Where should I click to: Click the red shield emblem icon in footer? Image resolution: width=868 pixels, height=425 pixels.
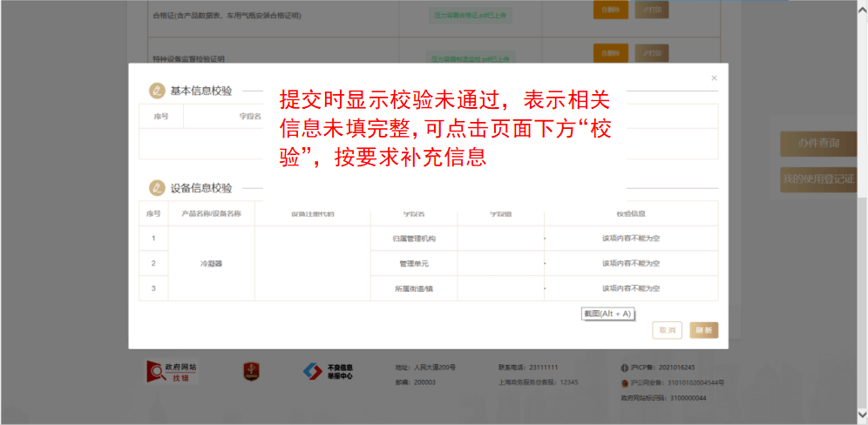251,372
